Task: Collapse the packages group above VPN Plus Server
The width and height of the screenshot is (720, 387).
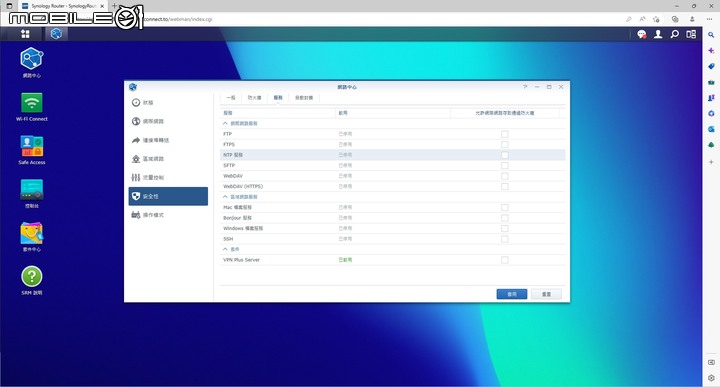Action: [x=225, y=249]
